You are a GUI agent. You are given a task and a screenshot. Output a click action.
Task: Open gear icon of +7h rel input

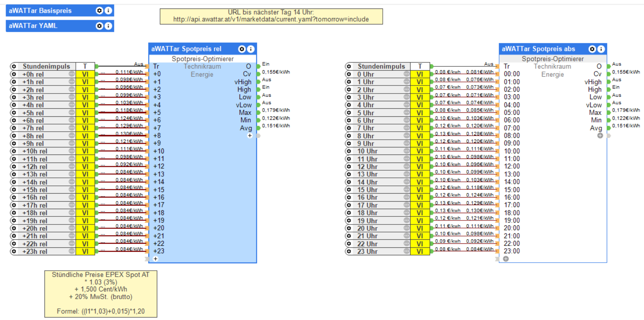click(14, 128)
